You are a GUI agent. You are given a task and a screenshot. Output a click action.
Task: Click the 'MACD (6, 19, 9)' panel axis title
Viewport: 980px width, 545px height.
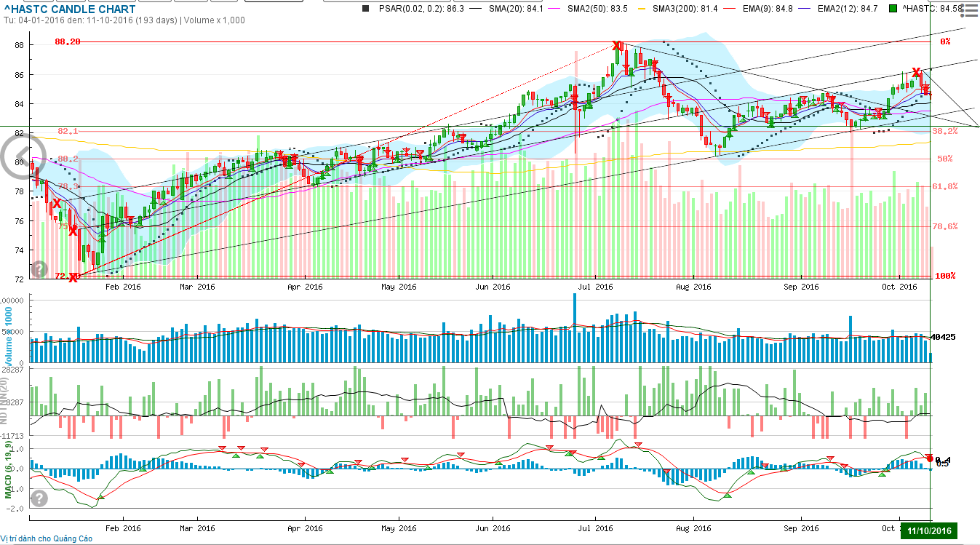(9, 470)
